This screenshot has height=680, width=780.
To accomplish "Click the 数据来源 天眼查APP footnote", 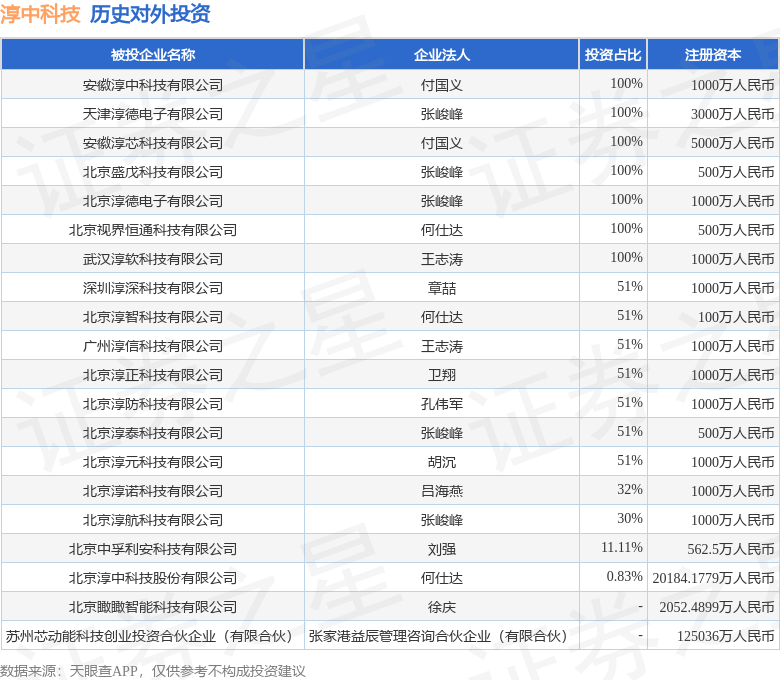I will click(153, 671).
